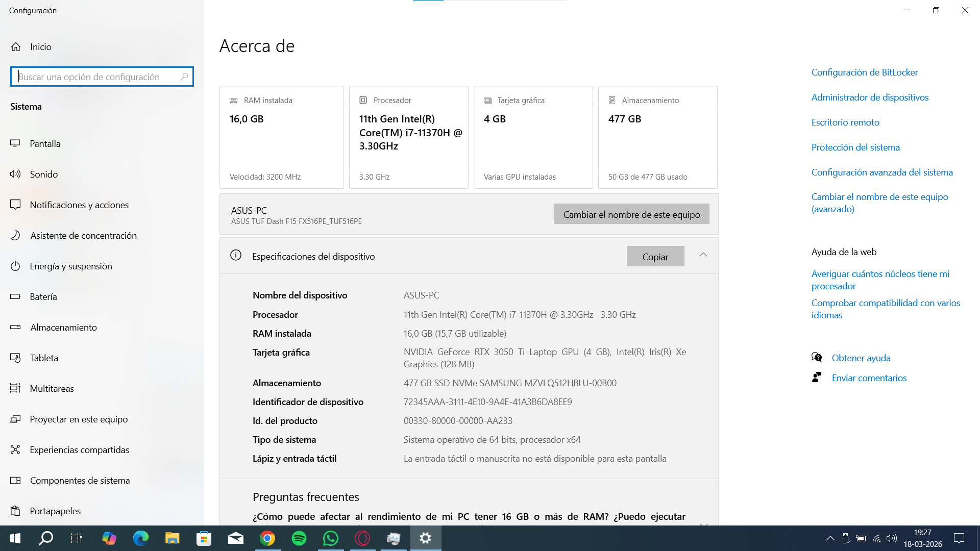The width and height of the screenshot is (980, 551).
Task: Open Multitareas from the sidebar icon
Action: 15,388
